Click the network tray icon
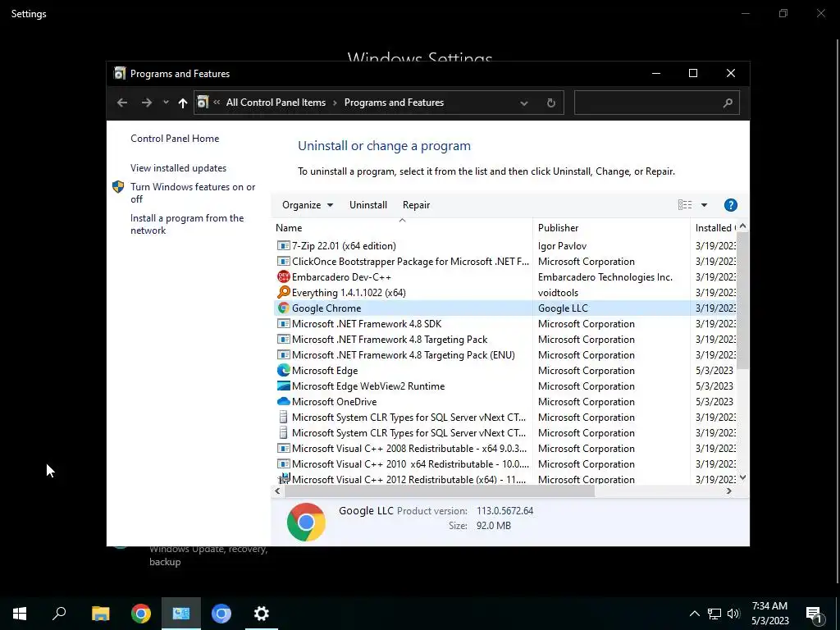This screenshot has height=630, width=840. click(x=714, y=614)
